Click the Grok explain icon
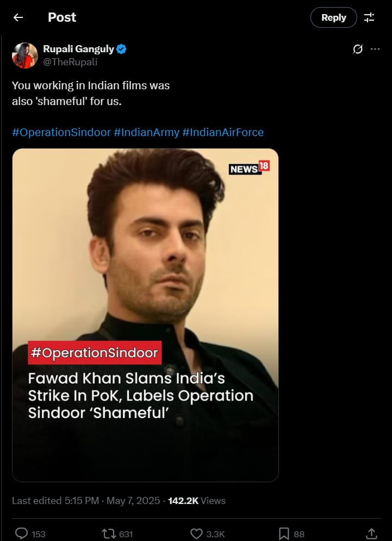 click(x=358, y=50)
